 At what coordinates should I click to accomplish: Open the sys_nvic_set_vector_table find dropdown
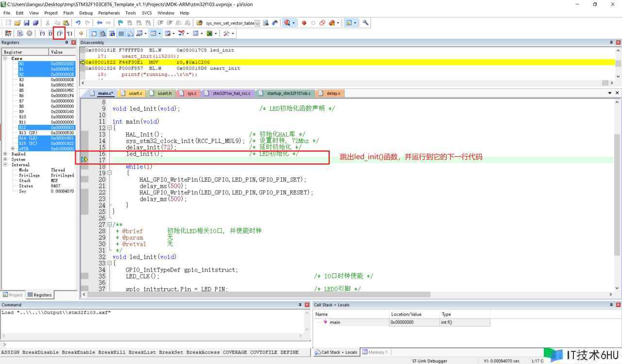click(257, 23)
